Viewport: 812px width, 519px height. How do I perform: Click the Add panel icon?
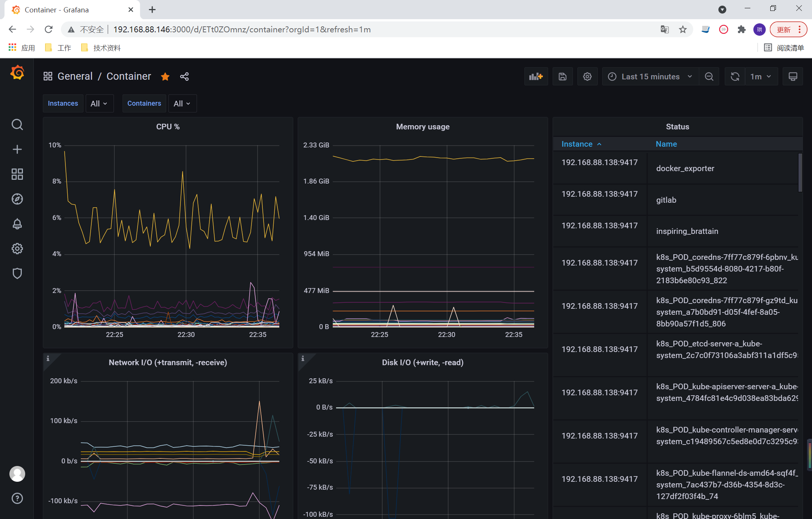(536, 77)
